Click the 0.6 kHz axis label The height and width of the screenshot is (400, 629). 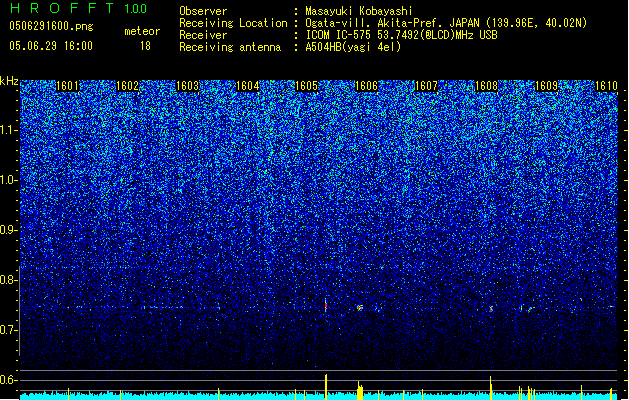9,380
